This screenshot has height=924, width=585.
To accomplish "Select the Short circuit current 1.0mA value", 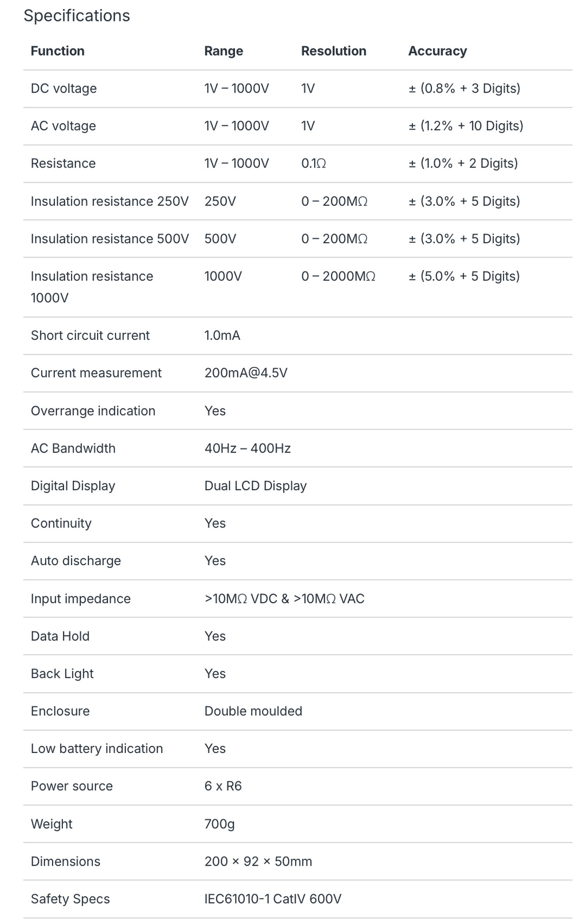I will coord(222,336).
